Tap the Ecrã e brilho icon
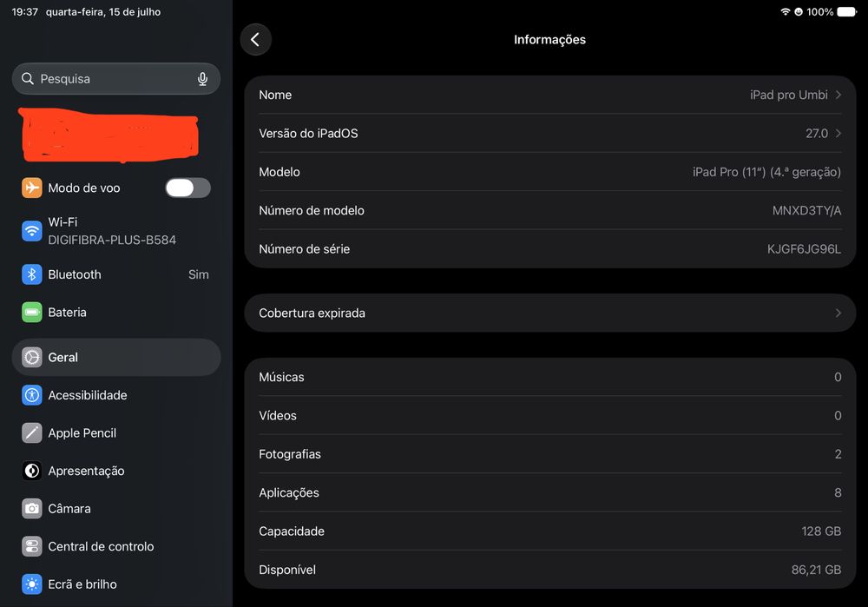The height and width of the screenshot is (607, 868). pyautogui.click(x=31, y=584)
